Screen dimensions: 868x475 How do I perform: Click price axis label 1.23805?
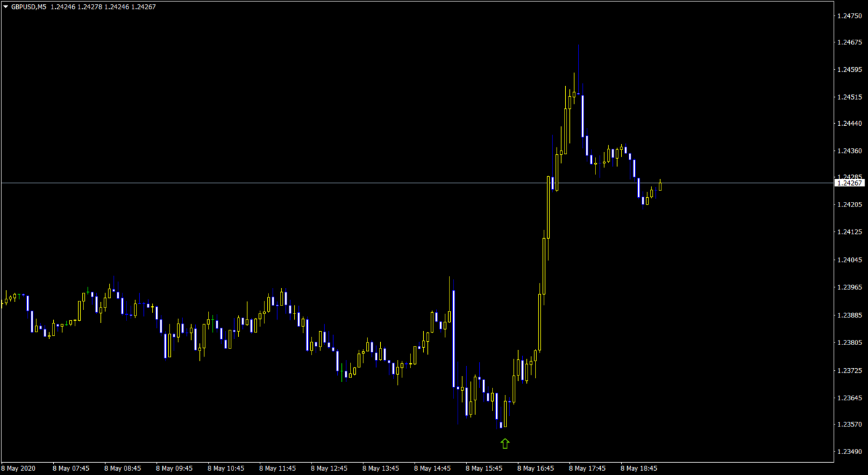[x=848, y=342]
